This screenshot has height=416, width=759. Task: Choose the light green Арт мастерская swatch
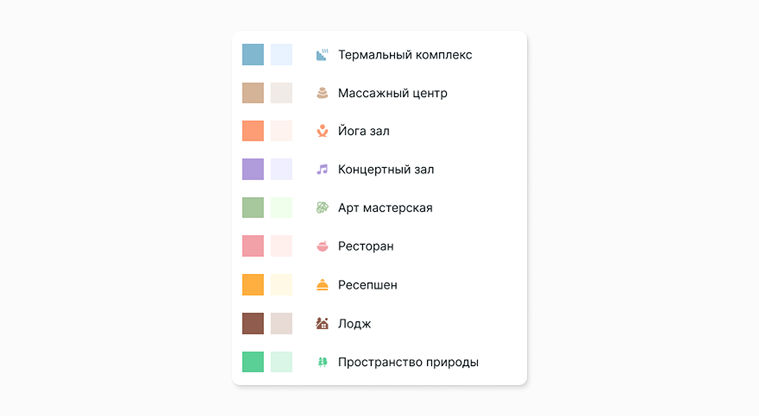pos(281,208)
